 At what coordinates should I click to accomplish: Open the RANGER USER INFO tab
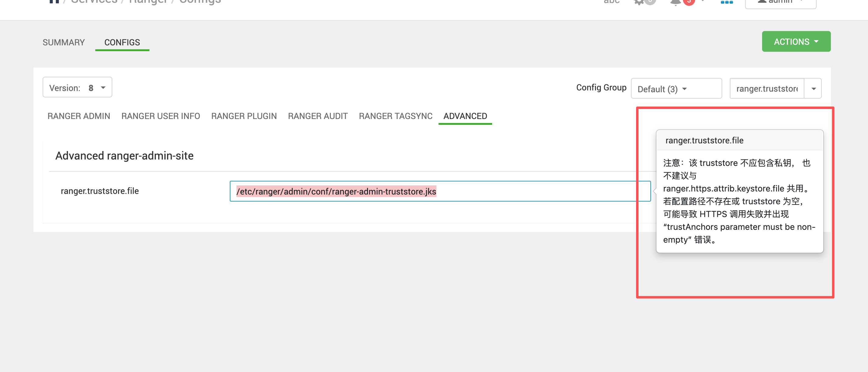[160, 116]
